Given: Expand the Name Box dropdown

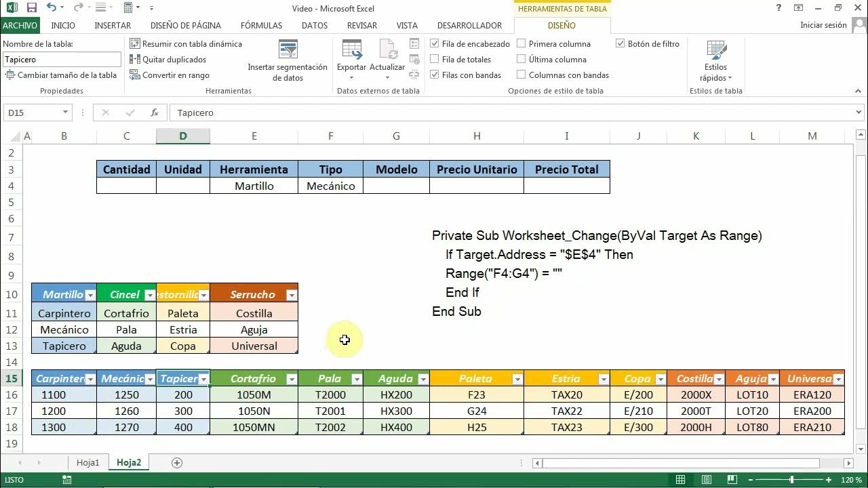Looking at the screenshot, I should tap(65, 113).
